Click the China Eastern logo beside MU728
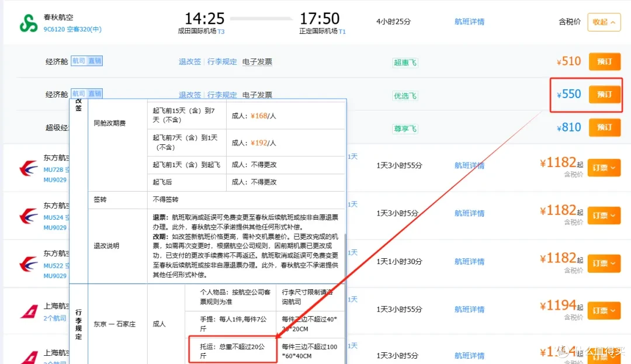631x364 pixels. [28, 168]
